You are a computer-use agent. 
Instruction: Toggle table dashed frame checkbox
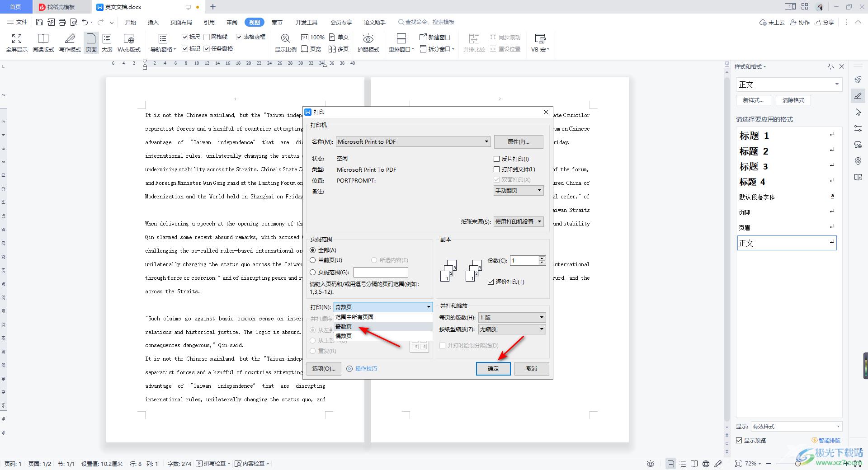(x=239, y=37)
